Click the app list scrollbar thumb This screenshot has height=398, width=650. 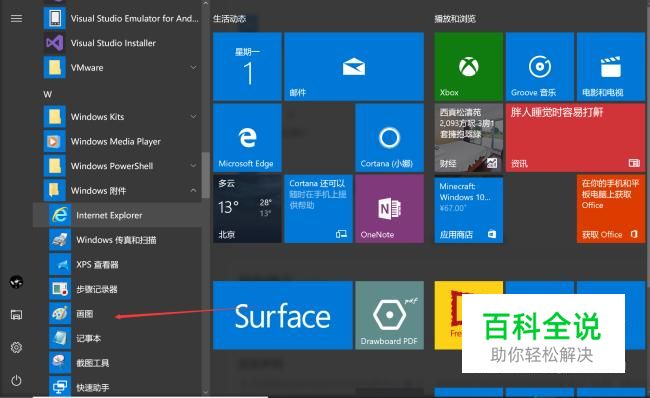(205, 175)
